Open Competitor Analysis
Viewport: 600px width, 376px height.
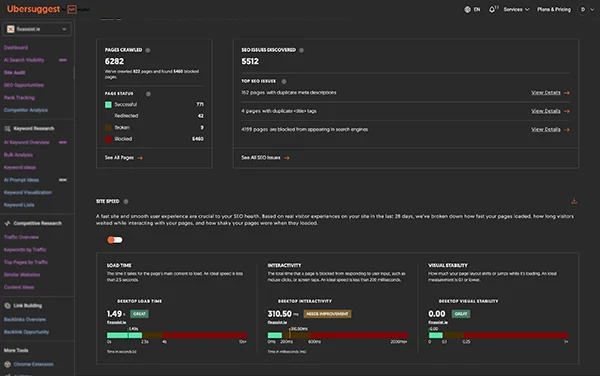[26, 110]
